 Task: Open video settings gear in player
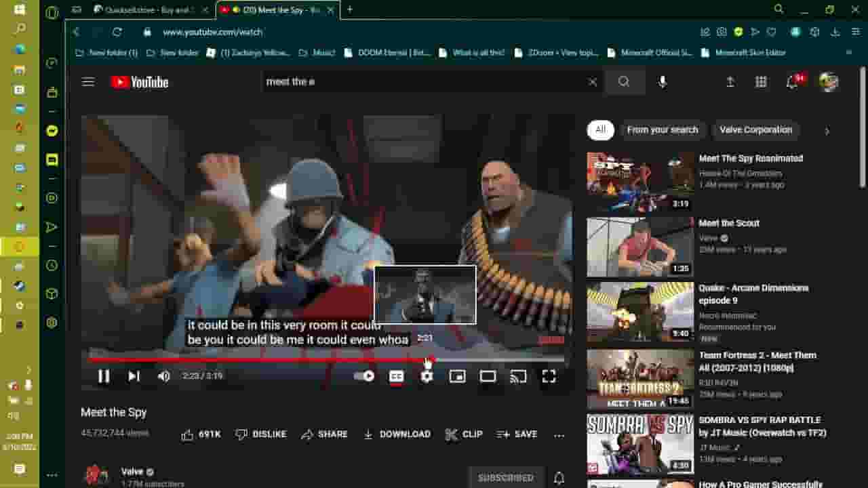click(427, 376)
